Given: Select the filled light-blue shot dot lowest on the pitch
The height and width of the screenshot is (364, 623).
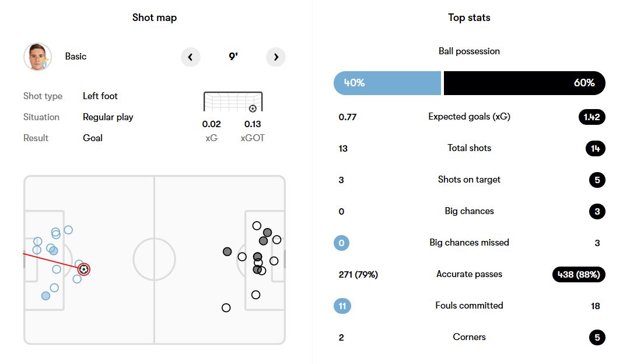Looking at the screenshot, I should coord(46,296).
